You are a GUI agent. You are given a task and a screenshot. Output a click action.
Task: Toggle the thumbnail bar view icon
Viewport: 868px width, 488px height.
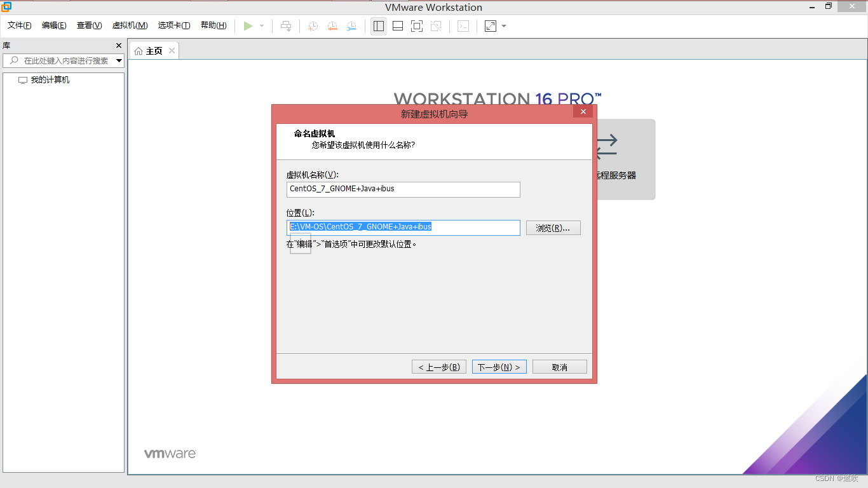pos(398,26)
